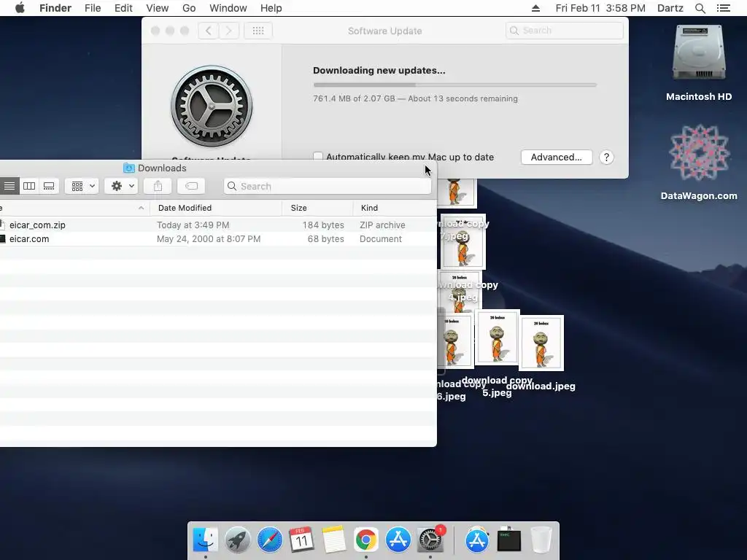Image resolution: width=747 pixels, height=560 pixels.
Task: Open Launchpad rocket icon in Dock
Action: point(237,540)
